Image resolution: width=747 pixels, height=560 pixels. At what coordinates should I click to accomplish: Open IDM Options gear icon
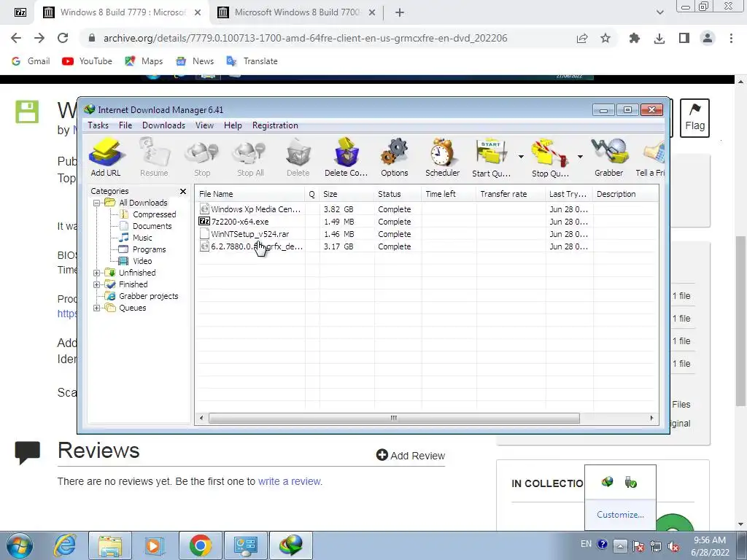pos(395,157)
